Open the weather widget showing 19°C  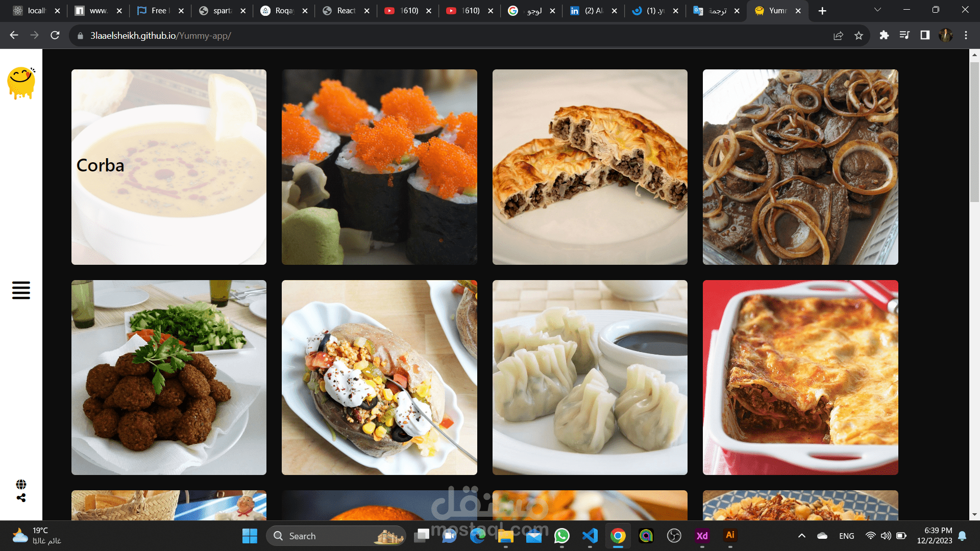point(37,536)
